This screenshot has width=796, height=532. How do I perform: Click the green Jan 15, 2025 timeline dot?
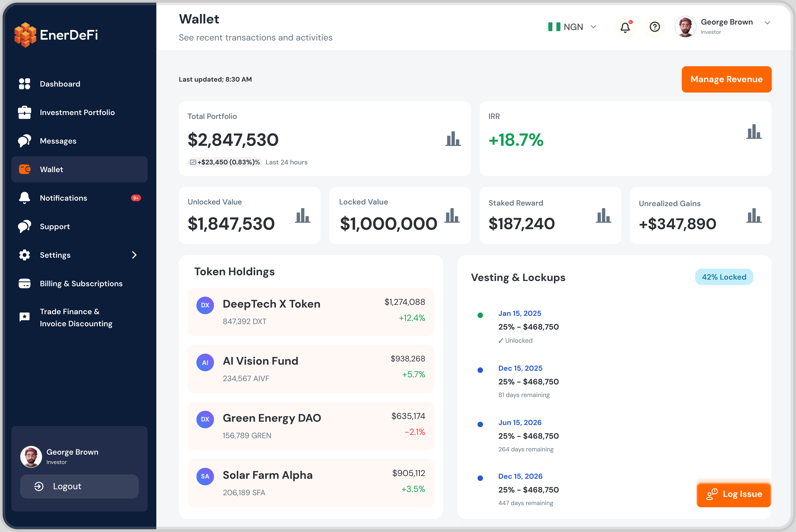(x=480, y=315)
